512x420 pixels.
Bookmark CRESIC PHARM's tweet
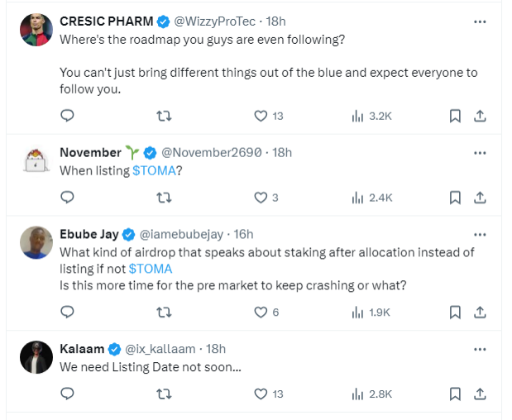[455, 117]
